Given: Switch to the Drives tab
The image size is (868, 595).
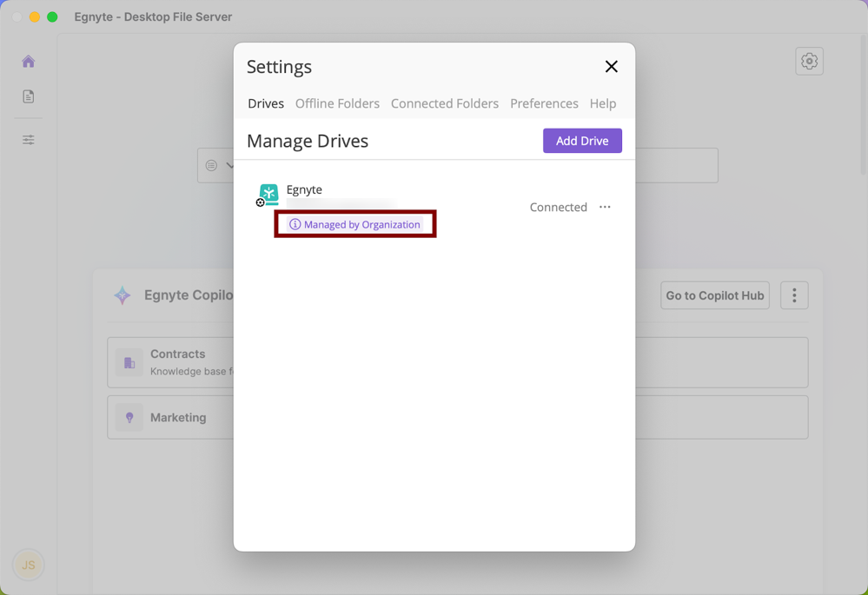Looking at the screenshot, I should (x=266, y=103).
